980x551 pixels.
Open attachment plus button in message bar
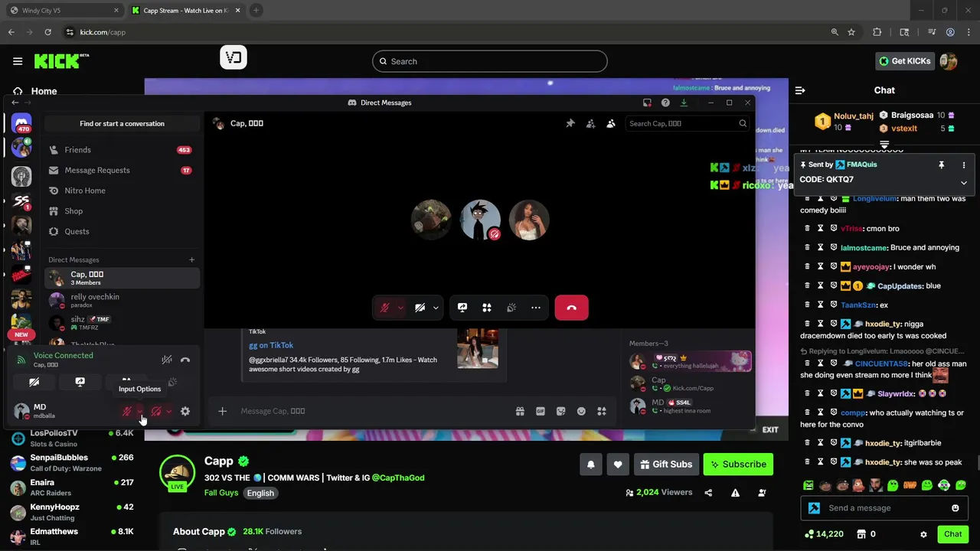(222, 411)
